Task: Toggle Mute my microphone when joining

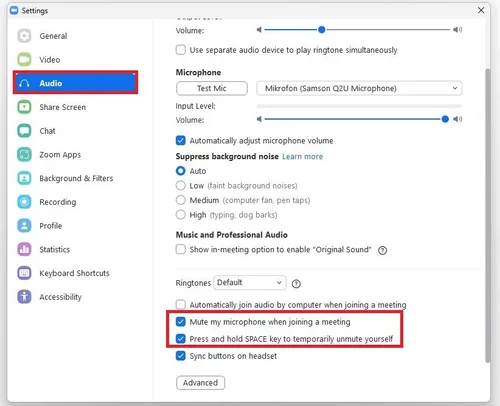Action: coord(181,322)
